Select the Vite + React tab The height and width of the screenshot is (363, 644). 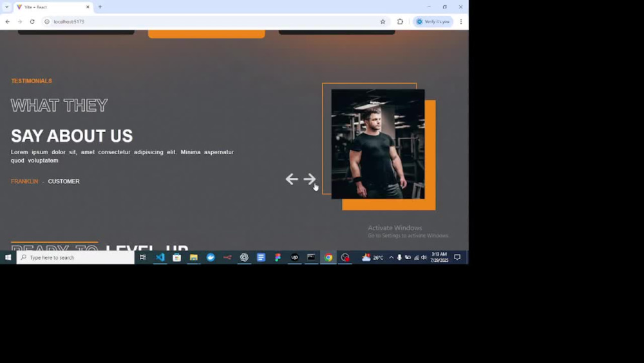[x=53, y=7]
